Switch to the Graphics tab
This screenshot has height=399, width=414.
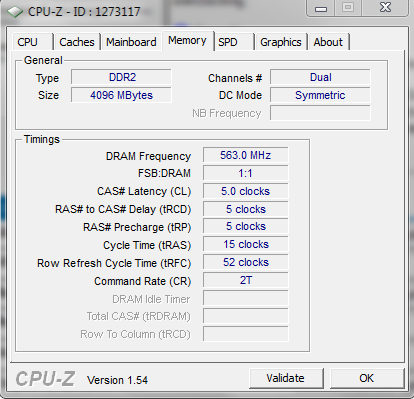pyautogui.click(x=281, y=42)
